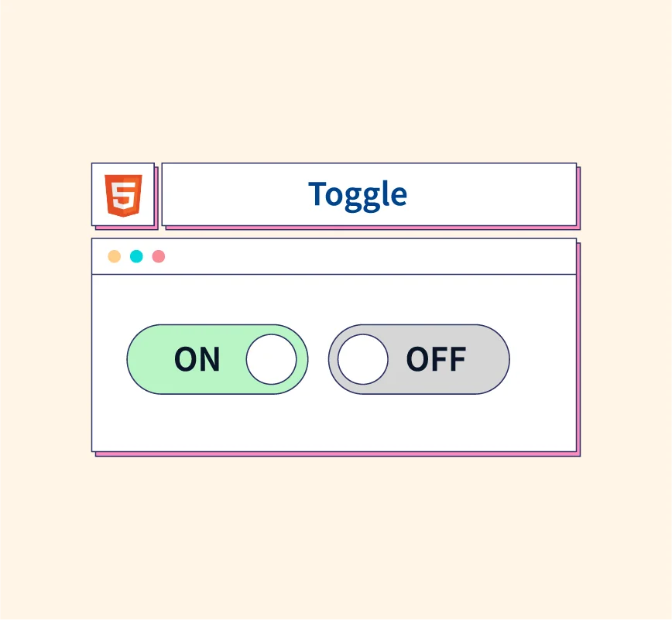Click blank gap between the two toggles
Screen dimensions: 672x620
(x=318, y=359)
